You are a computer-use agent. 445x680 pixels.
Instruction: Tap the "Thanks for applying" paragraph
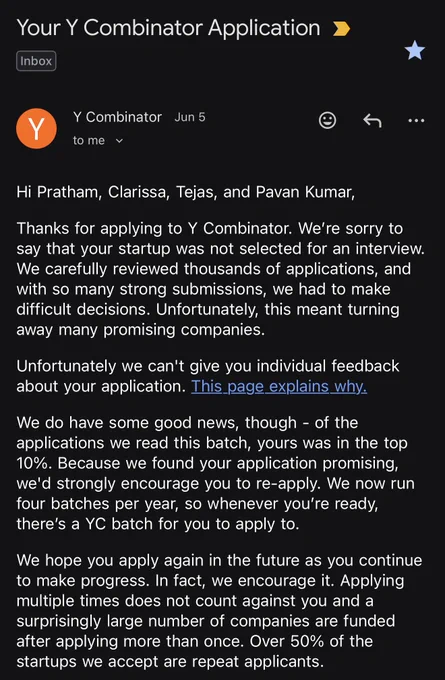click(220, 279)
